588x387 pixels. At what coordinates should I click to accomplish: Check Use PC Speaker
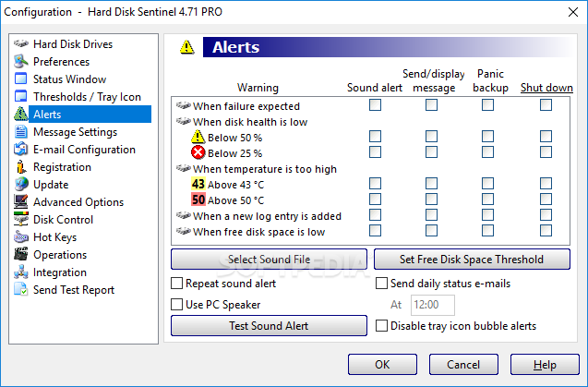(x=176, y=305)
